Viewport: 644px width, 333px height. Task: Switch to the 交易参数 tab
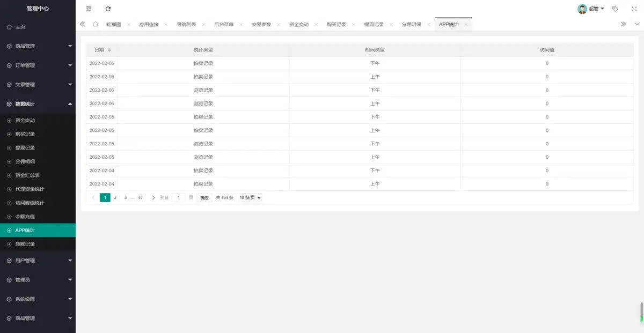(x=261, y=25)
